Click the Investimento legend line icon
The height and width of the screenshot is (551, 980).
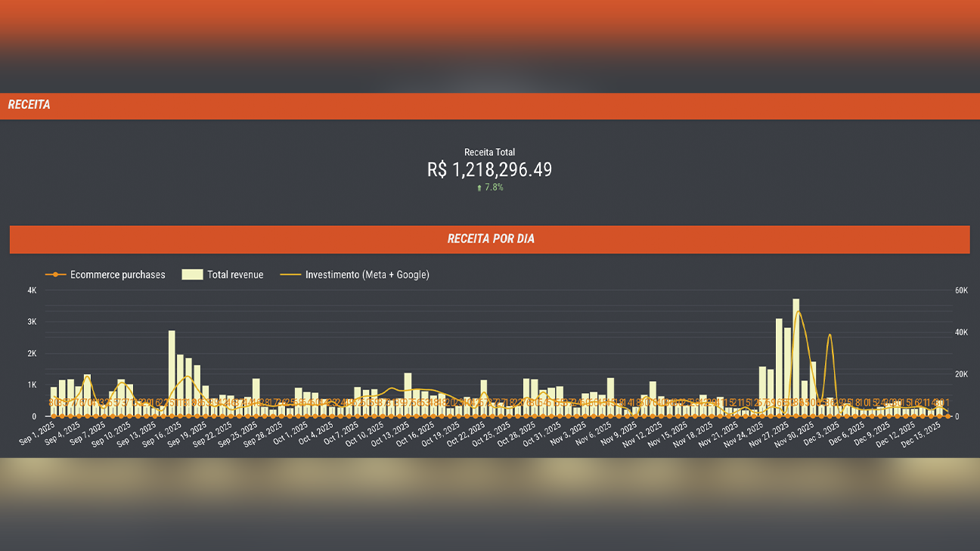290,275
